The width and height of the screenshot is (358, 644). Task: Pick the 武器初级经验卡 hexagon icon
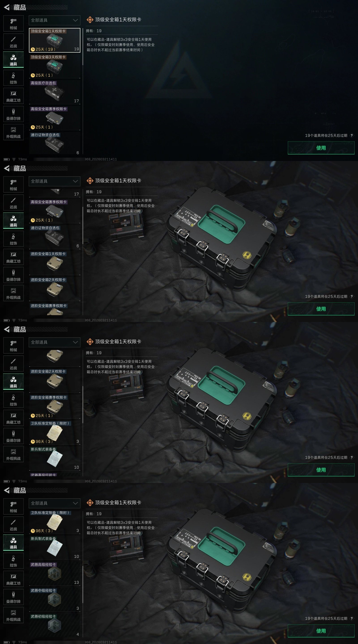pyautogui.click(x=55, y=625)
